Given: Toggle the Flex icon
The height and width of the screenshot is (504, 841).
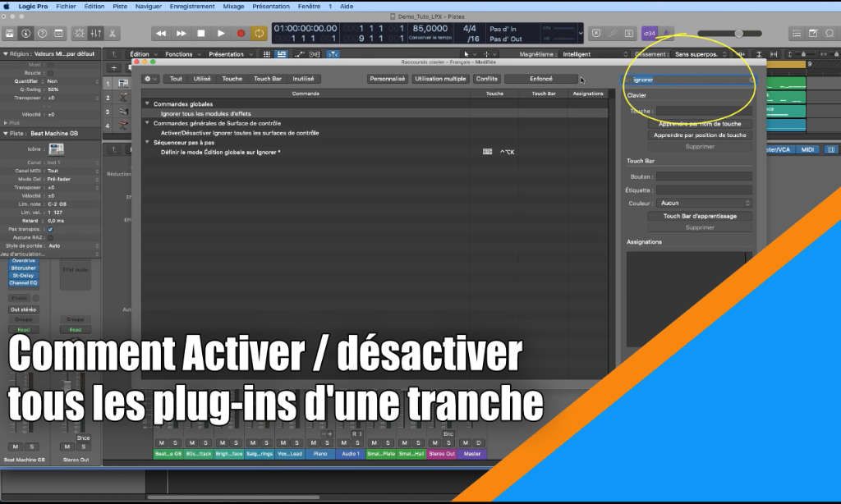Looking at the screenshot, I should point(315,54).
